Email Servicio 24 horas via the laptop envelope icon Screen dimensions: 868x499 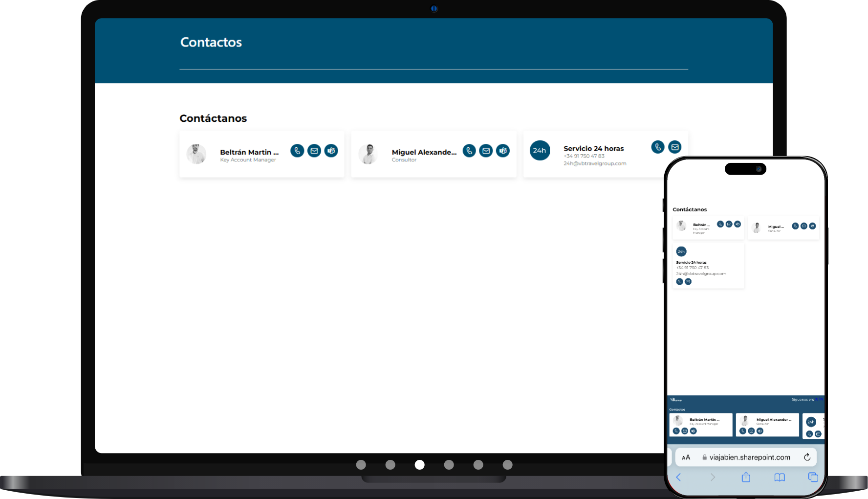pyautogui.click(x=675, y=147)
